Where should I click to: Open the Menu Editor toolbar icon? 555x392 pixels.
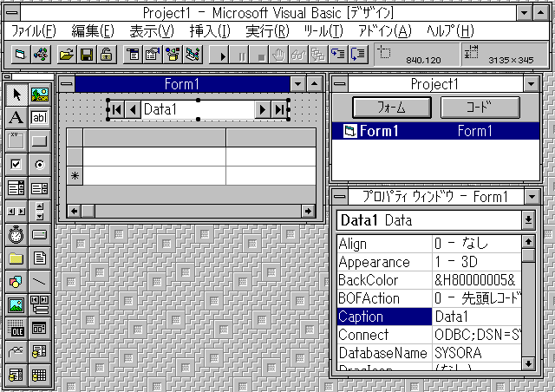133,55
